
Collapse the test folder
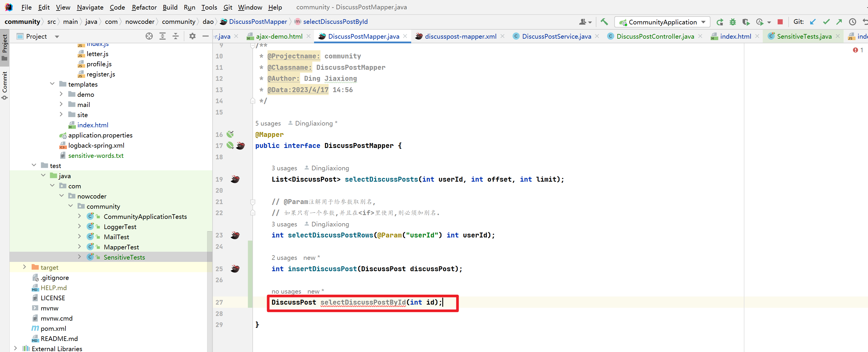coord(34,165)
